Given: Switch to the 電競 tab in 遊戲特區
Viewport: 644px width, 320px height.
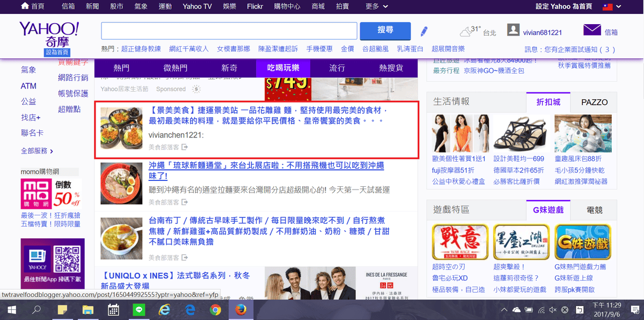Looking at the screenshot, I should [594, 210].
